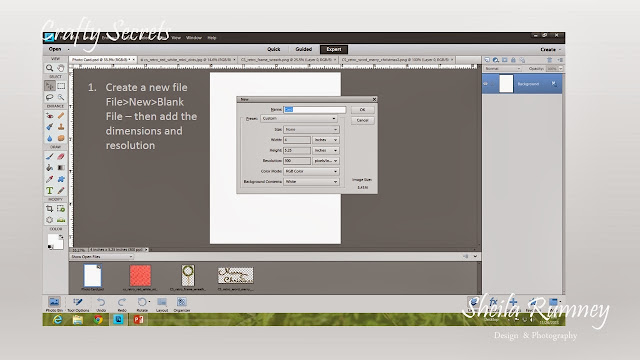Open the Color Mode dropdown

[x=311, y=171]
